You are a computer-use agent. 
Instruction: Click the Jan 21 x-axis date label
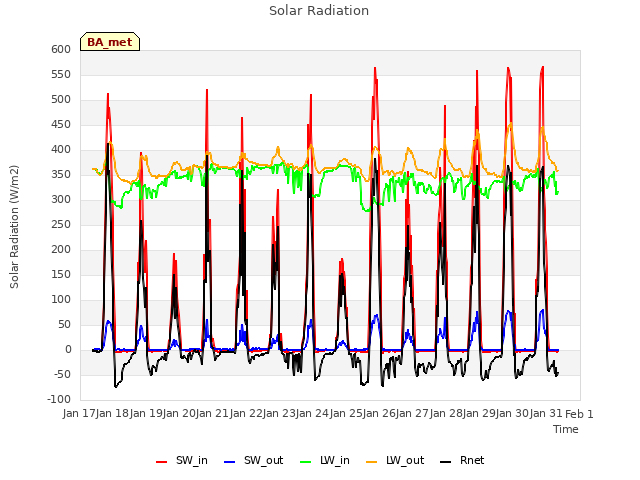(213, 413)
